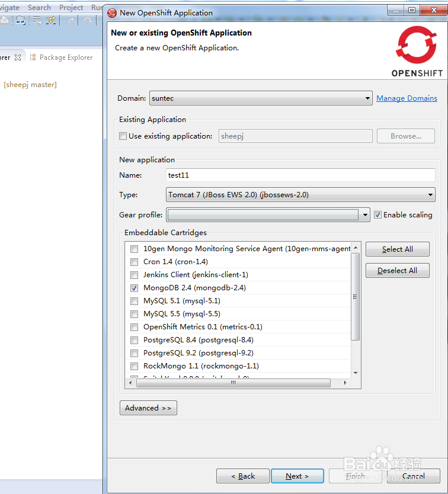Screen dimensions: 448x494
Task: Open the Type dropdown showing Tomcat 7
Action: 300,195
